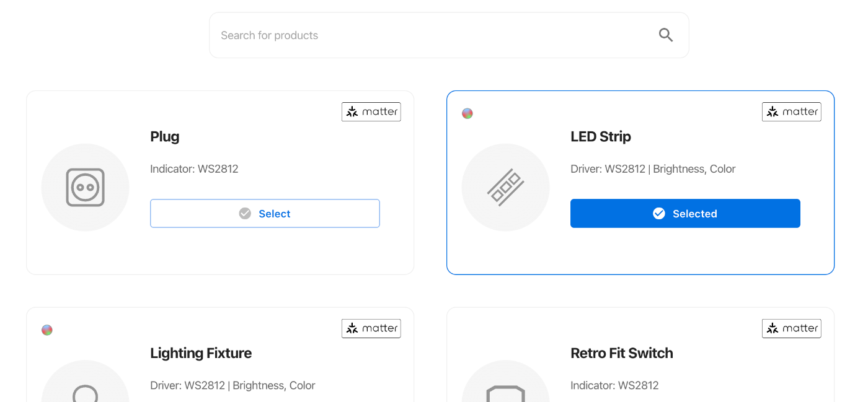Click the Matter badge on Retro Fit Switch card

792,328
